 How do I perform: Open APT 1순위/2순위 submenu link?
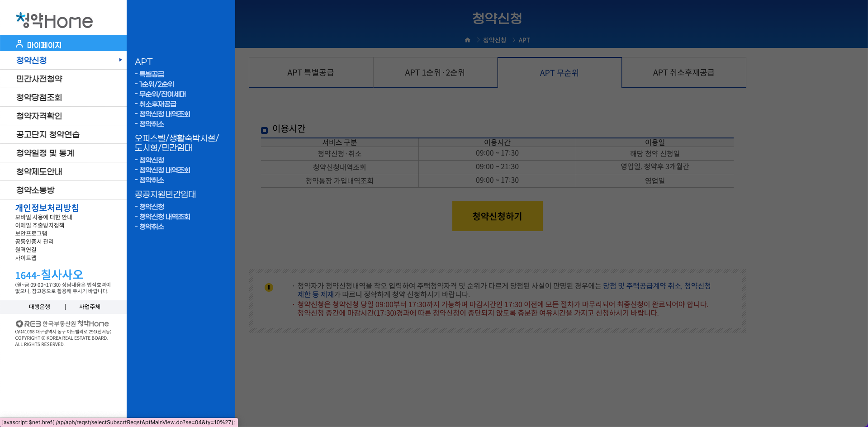coord(157,84)
